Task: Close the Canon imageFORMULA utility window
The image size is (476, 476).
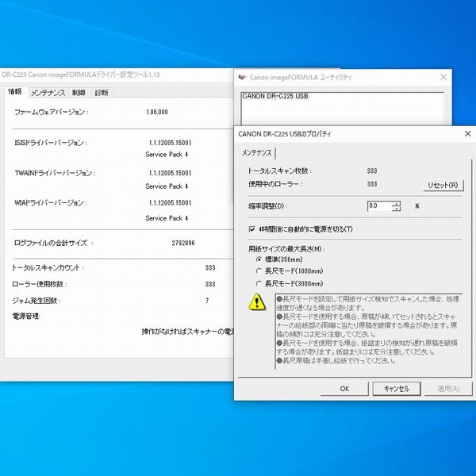Action: (443, 77)
